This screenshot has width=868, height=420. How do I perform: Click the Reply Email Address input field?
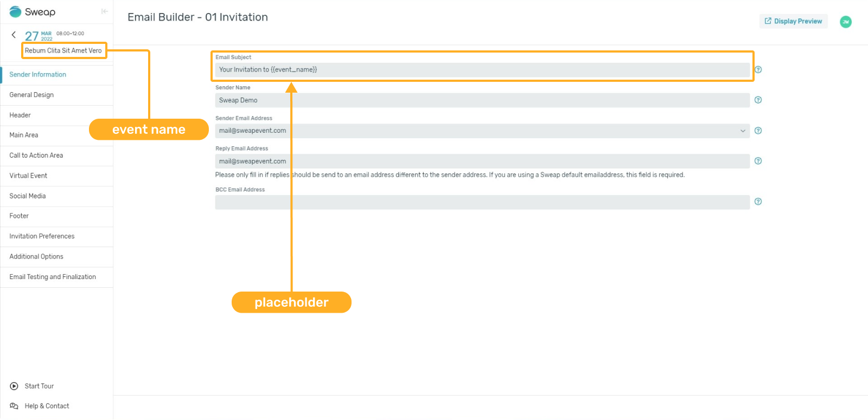tap(482, 161)
